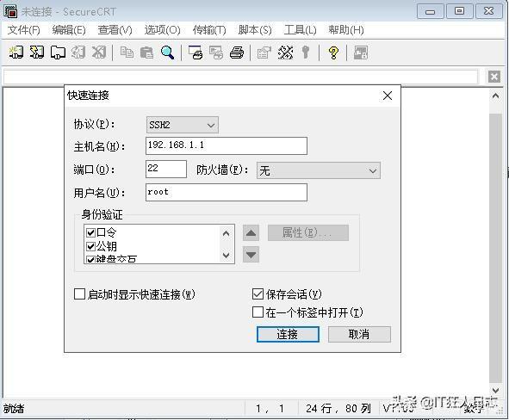Toggle the 口令 password authentication checkbox

(x=90, y=232)
